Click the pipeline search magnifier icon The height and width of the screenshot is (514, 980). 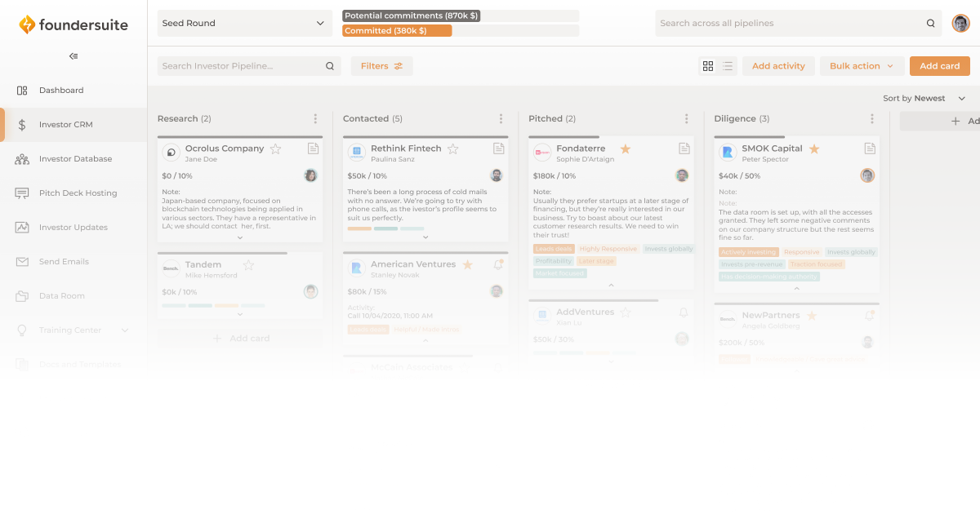click(x=330, y=66)
